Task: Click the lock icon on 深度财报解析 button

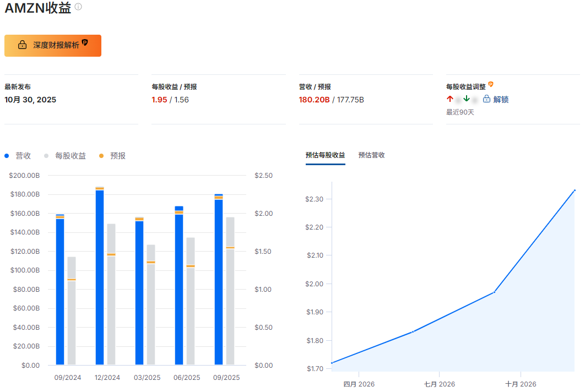Action: tap(22, 45)
